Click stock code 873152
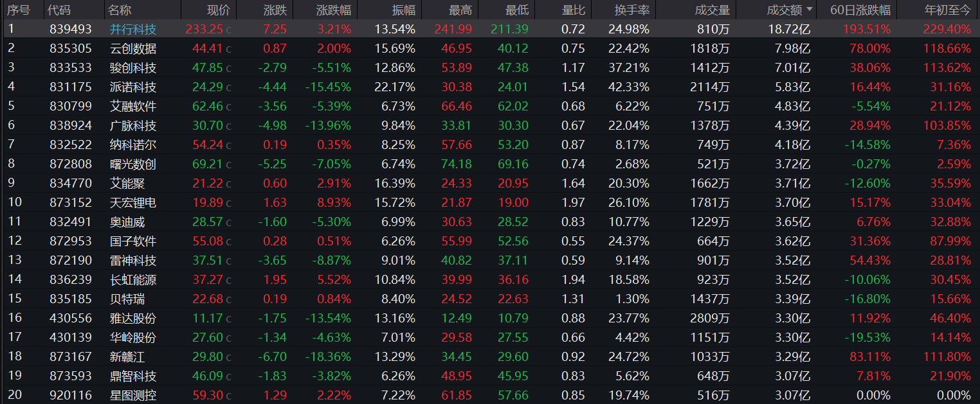980x404 pixels. (x=71, y=202)
